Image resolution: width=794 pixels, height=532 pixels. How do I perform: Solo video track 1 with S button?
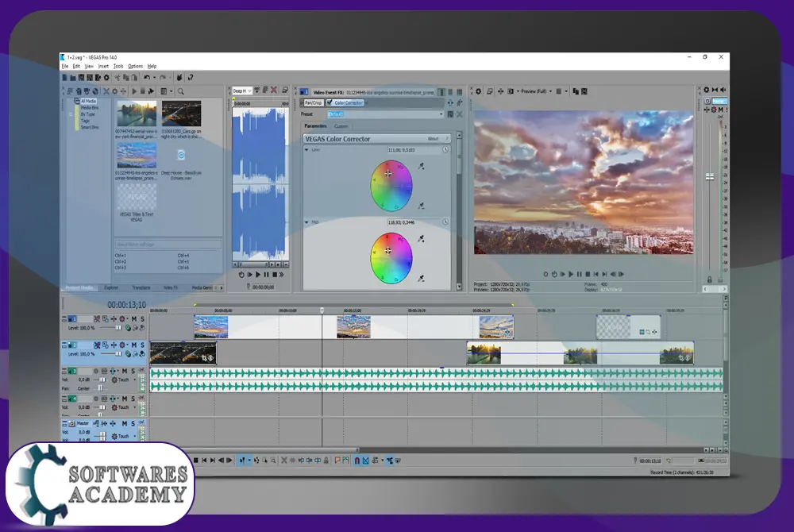tap(142, 319)
